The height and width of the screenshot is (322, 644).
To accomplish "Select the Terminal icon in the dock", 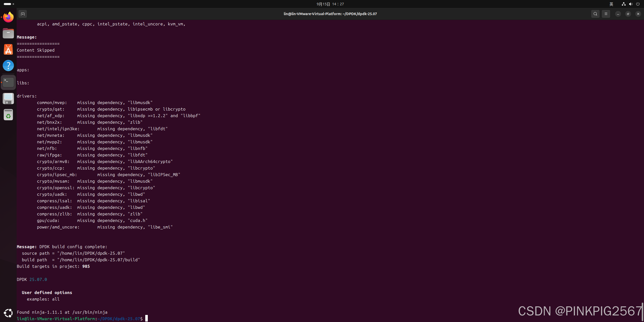I will click(x=8, y=82).
